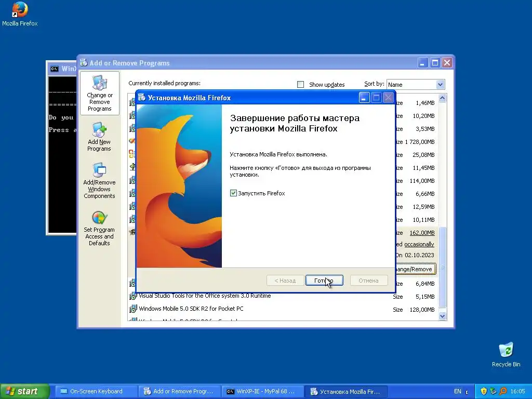The width and height of the screenshot is (532, 399).
Task: Click the date 02.10.2023 text
Action: click(419, 255)
